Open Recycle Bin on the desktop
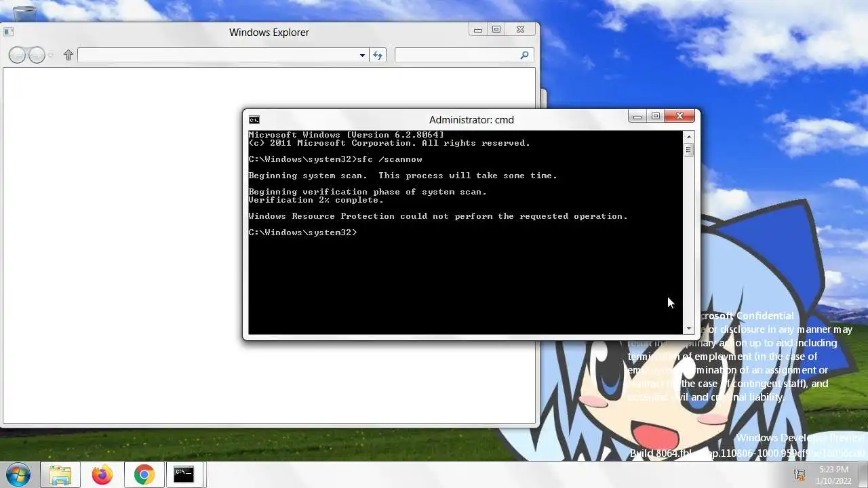 click(x=24, y=12)
